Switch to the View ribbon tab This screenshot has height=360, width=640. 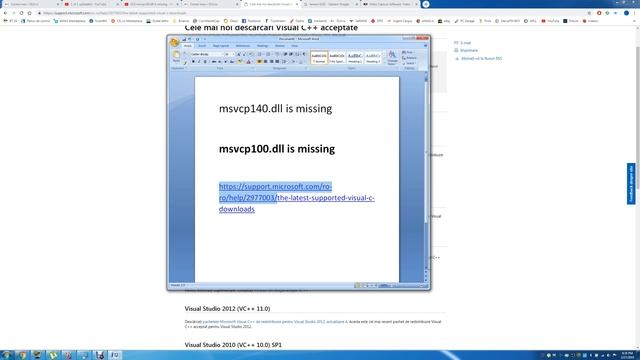(x=294, y=46)
